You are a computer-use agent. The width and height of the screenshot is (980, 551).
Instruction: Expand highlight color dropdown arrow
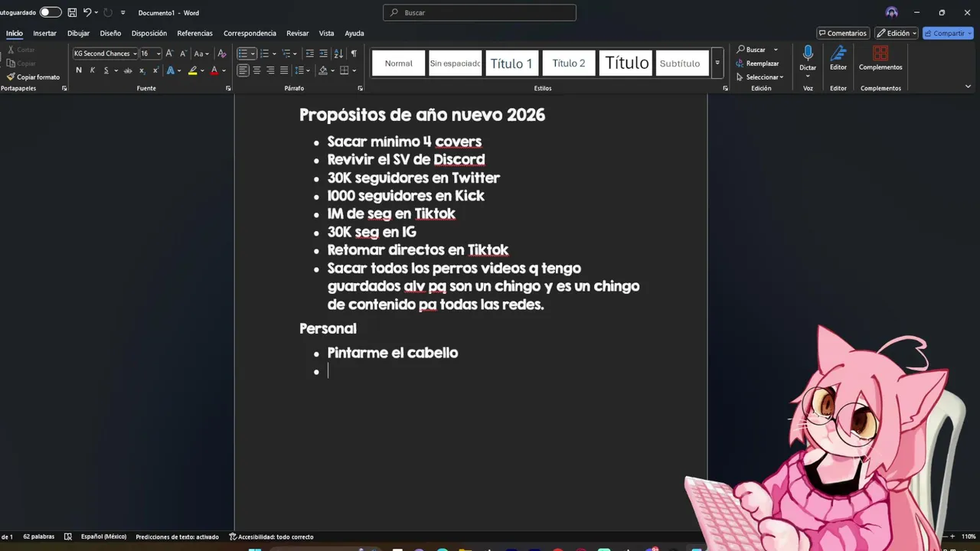tap(202, 70)
